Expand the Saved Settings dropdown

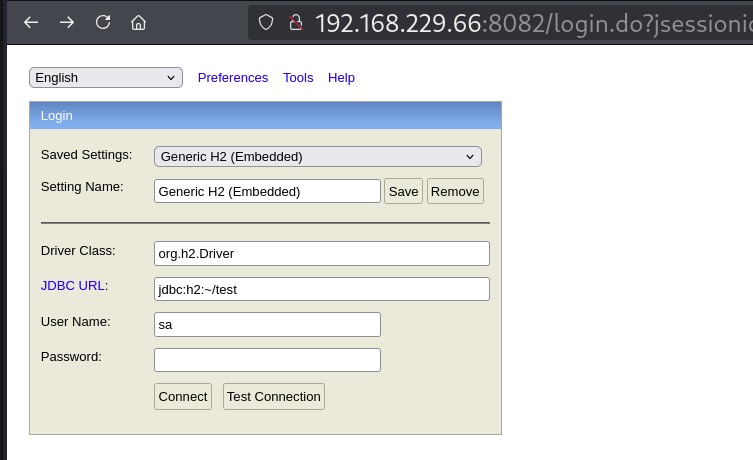[x=317, y=156]
